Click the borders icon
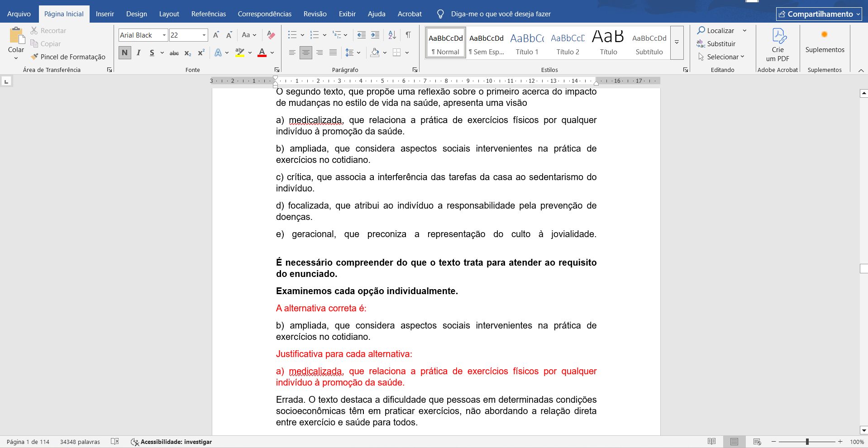The height and width of the screenshot is (448, 868). coord(397,52)
